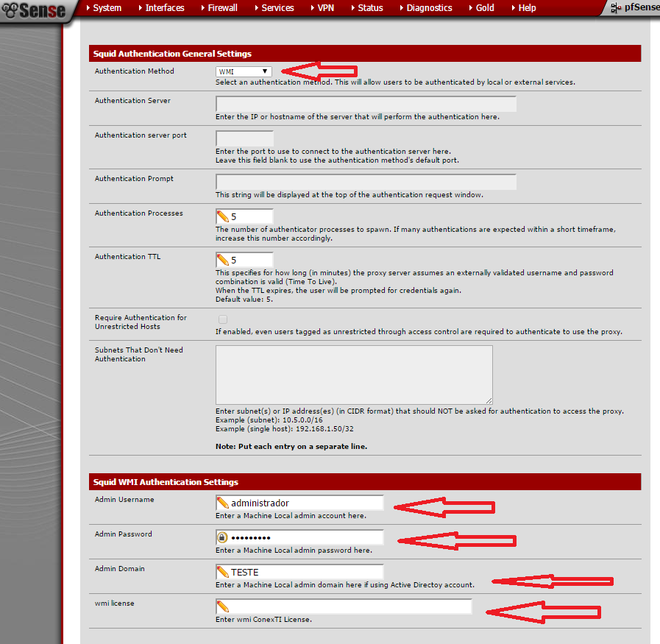Viewport: 660px width, 644px height.
Task: Open the VPN menu
Action: point(325,8)
